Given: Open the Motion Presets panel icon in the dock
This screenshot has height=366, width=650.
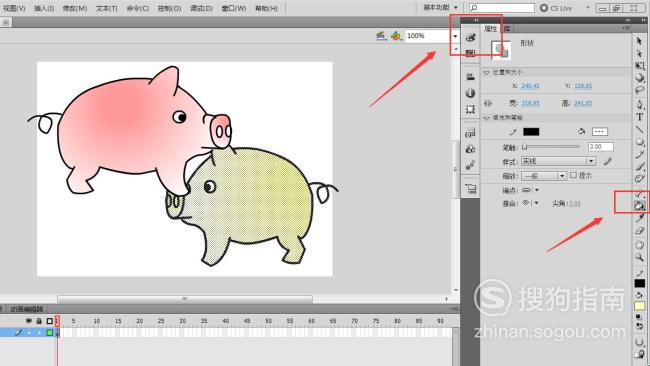Looking at the screenshot, I should pyautogui.click(x=470, y=165).
